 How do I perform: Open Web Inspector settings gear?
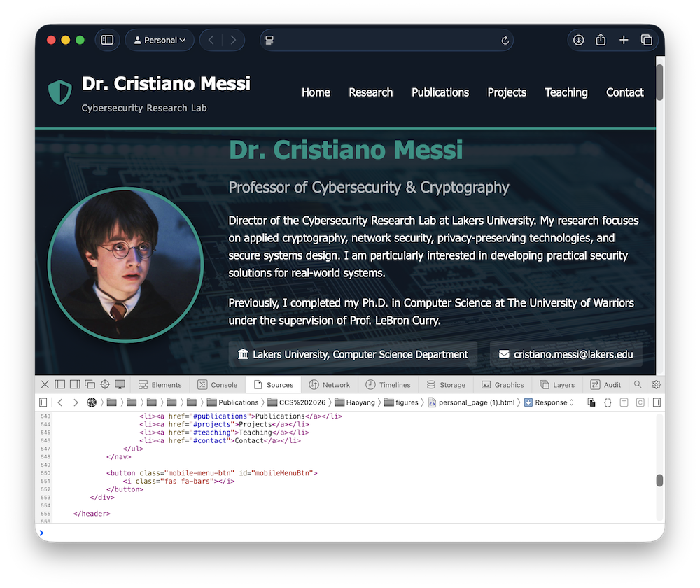click(656, 384)
